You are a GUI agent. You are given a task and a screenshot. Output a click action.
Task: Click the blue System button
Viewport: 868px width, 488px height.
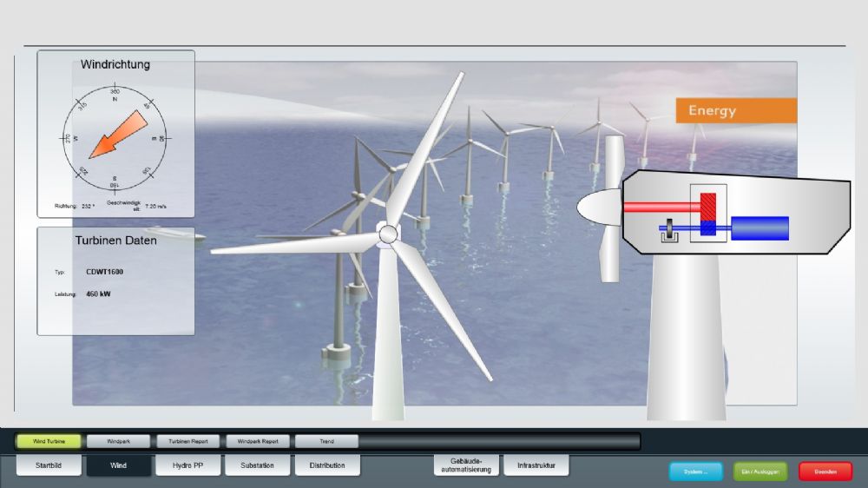[696, 472]
